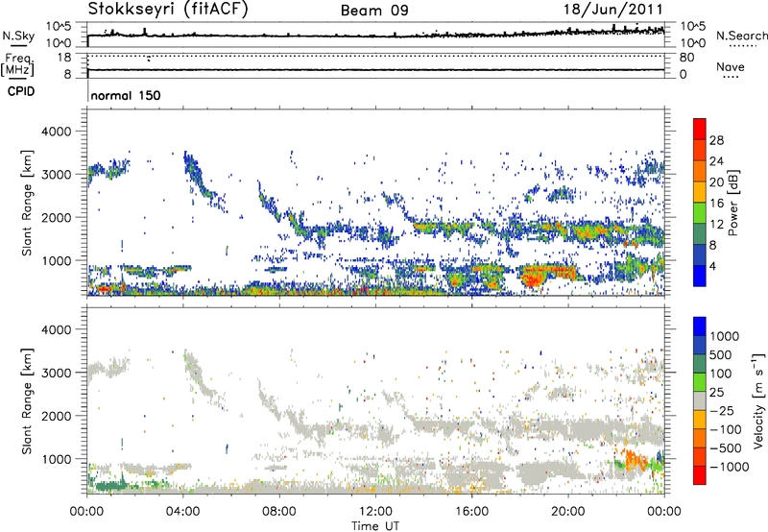The height and width of the screenshot is (532, 768).
Task: Select the '28' tick on Power colorbar
Action: click(716, 140)
